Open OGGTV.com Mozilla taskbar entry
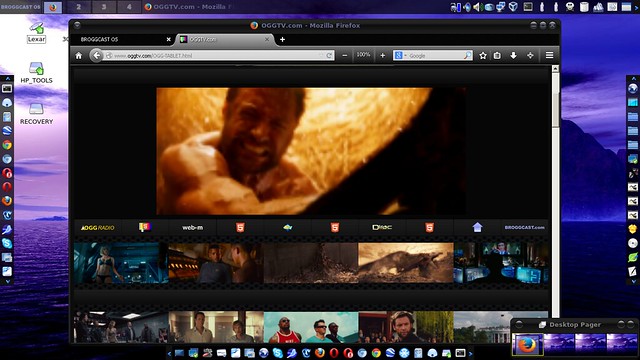 (x=188, y=7)
